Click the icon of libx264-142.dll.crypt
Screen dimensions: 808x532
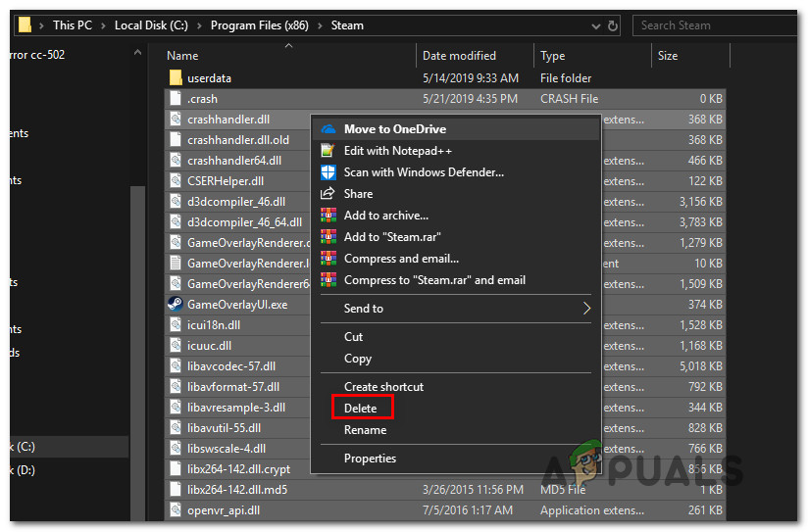point(176,468)
